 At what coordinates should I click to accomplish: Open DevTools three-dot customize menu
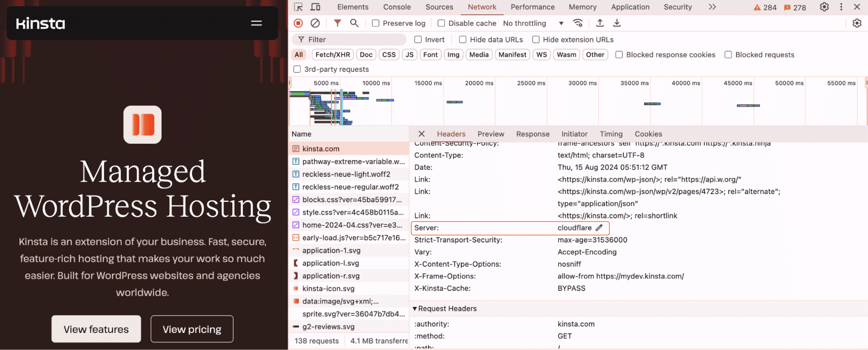click(841, 7)
